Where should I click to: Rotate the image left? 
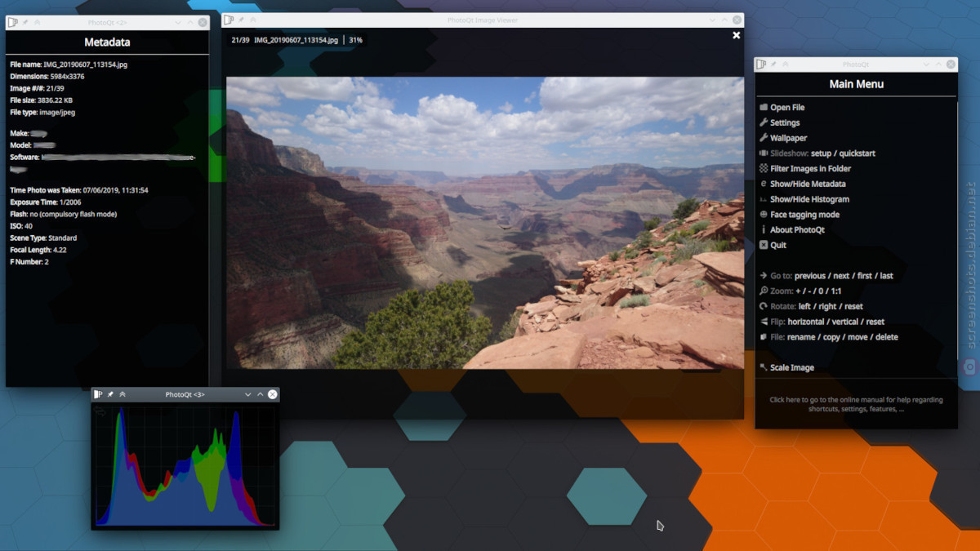(x=804, y=306)
